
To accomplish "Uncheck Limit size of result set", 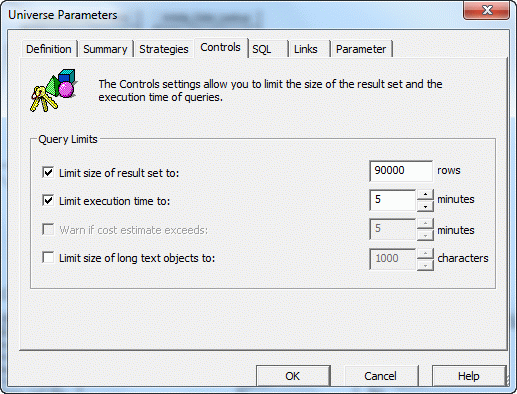I will (x=48, y=172).
